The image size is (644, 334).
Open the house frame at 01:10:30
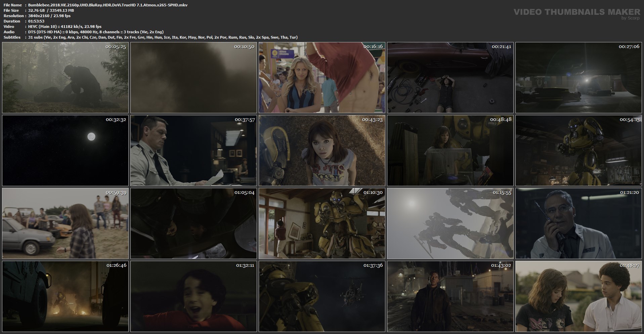tap(322, 223)
